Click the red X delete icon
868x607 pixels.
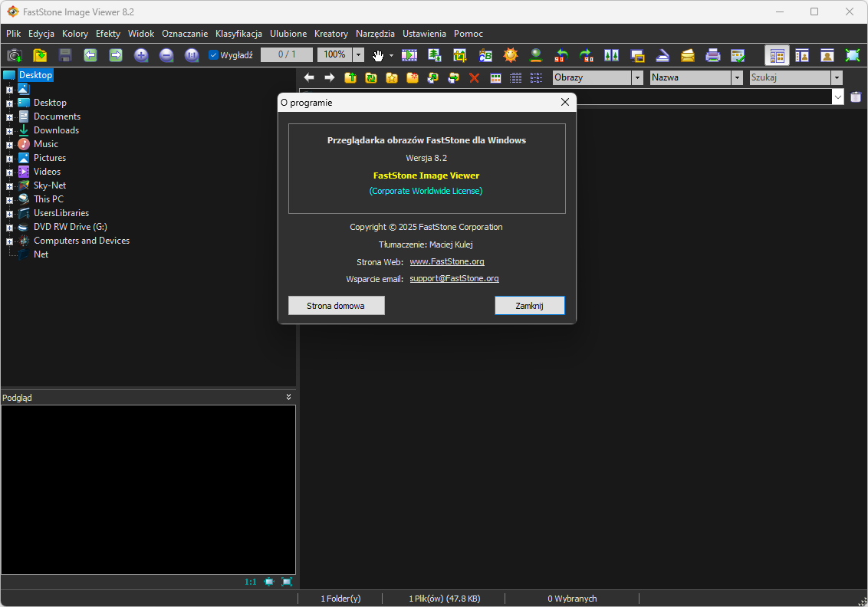pos(474,78)
